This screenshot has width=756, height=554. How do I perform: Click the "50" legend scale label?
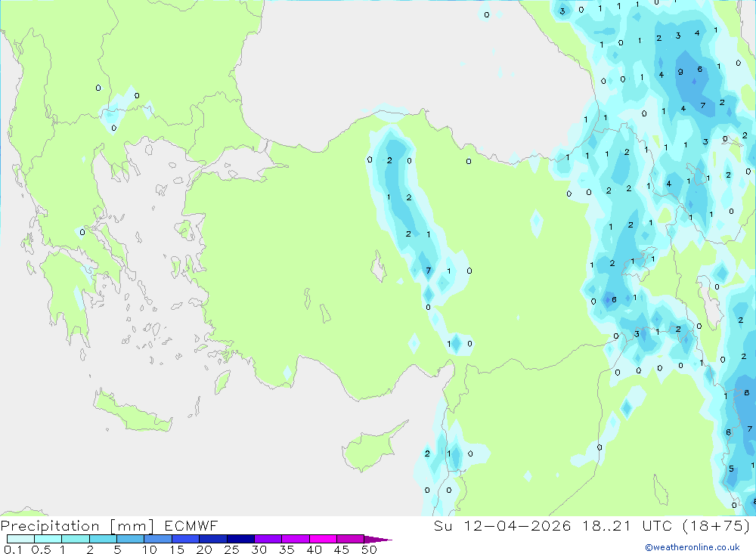(x=369, y=549)
